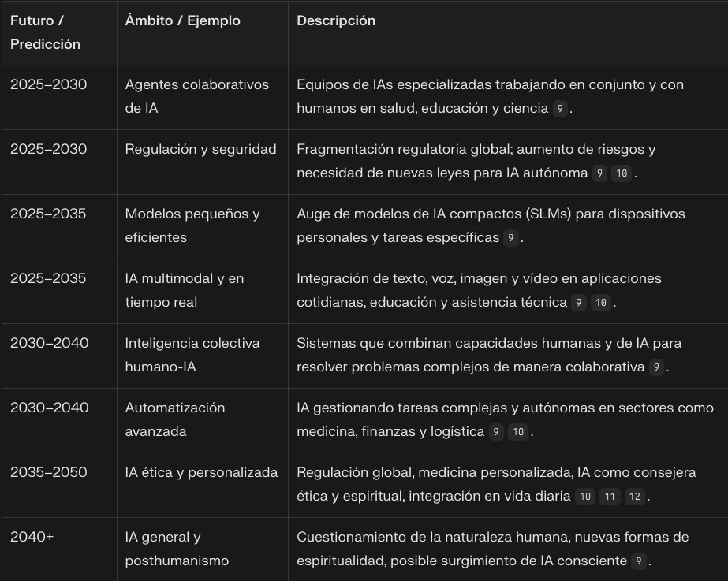This screenshot has width=728, height=581.
Task: Click citation 10 in Automatización avanzada row
Action: pyautogui.click(x=517, y=431)
